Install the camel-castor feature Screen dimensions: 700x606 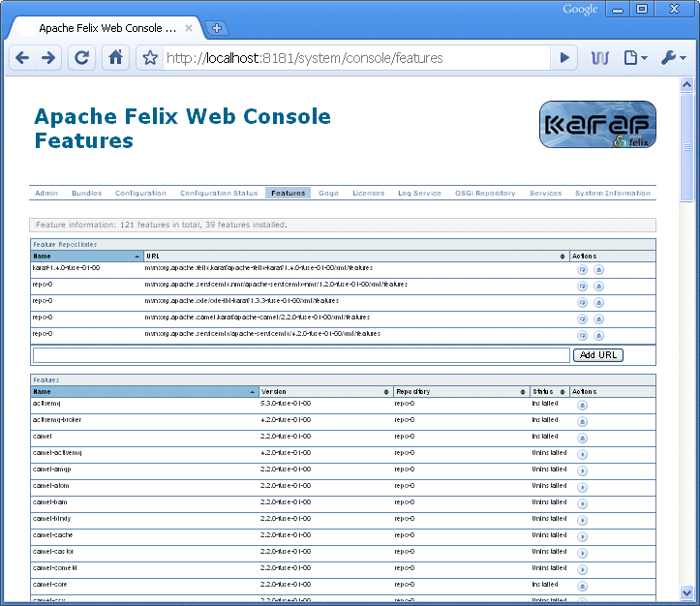(x=582, y=554)
